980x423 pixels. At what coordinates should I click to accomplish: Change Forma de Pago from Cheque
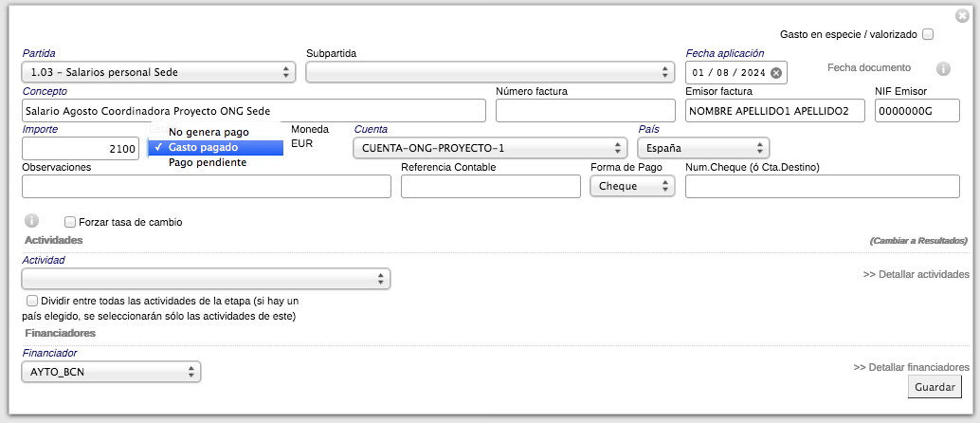(x=632, y=187)
